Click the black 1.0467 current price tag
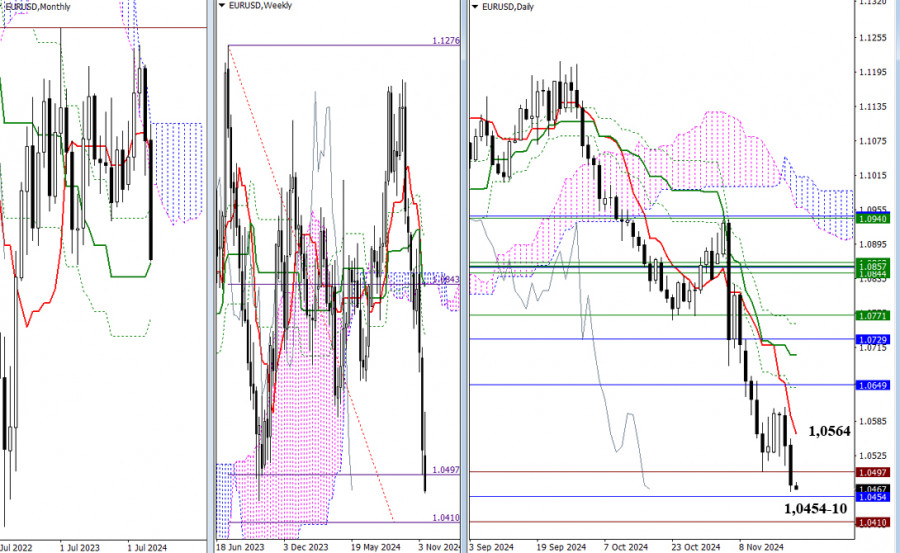The width and height of the screenshot is (900, 553). click(x=872, y=489)
